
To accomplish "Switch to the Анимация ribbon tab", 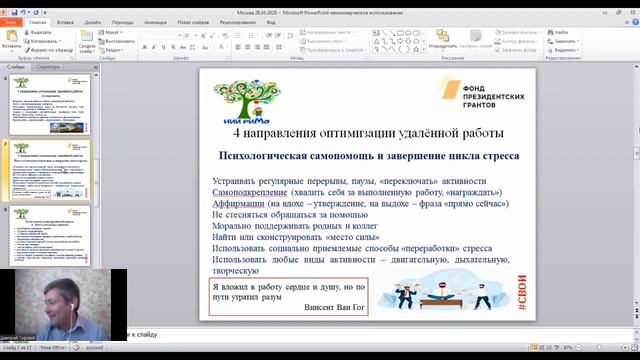I will pos(155,22).
